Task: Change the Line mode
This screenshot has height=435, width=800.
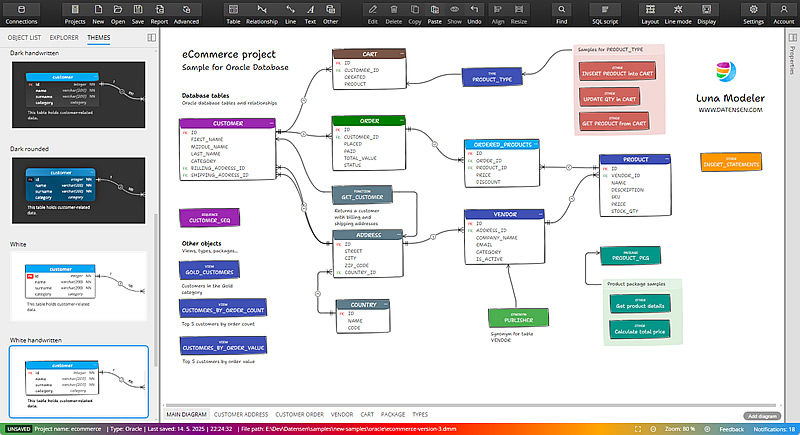Action: (x=678, y=14)
